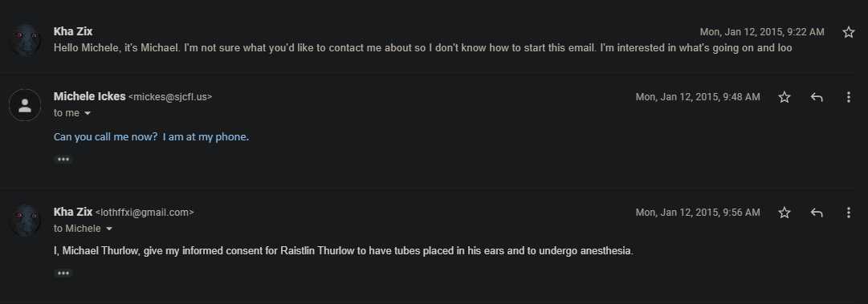Click the blue text 'Can you call me now?'
Screen dimensions: 868x304
tap(106, 136)
